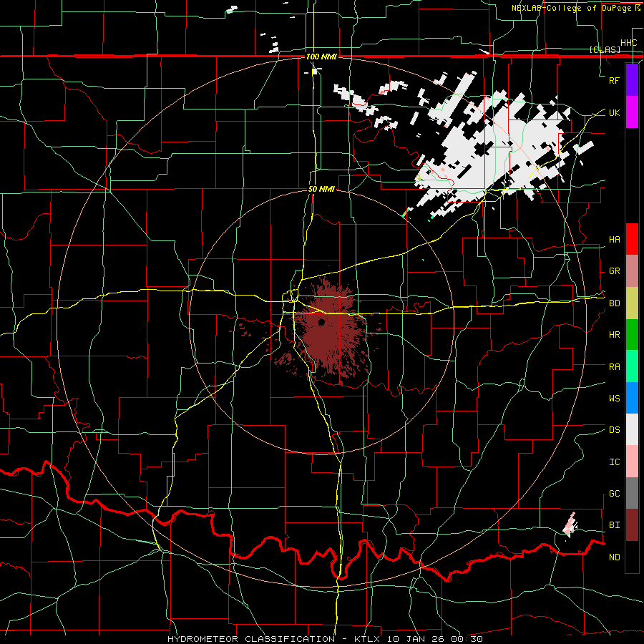Click the 100 NMI range ring label
The image size is (644, 644).
click(321, 57)
